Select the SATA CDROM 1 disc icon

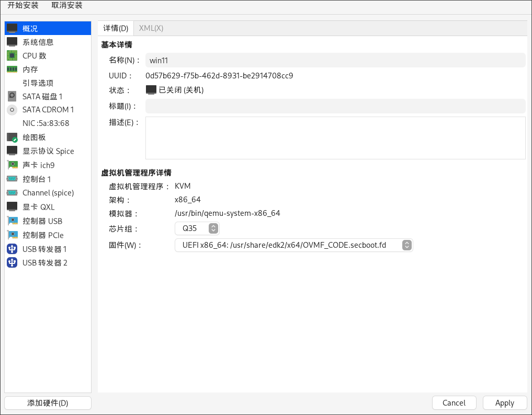coord(12,110)
